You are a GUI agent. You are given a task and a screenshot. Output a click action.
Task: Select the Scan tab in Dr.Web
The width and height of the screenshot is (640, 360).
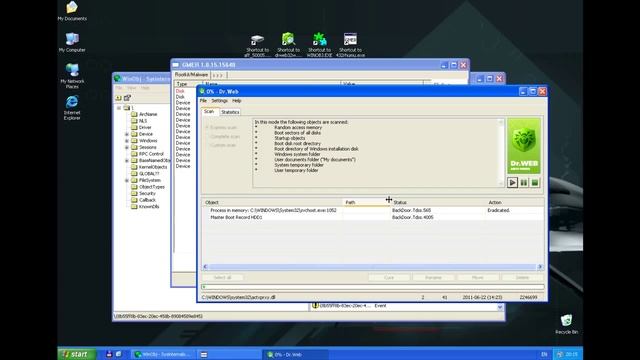[x=209, y=111]
